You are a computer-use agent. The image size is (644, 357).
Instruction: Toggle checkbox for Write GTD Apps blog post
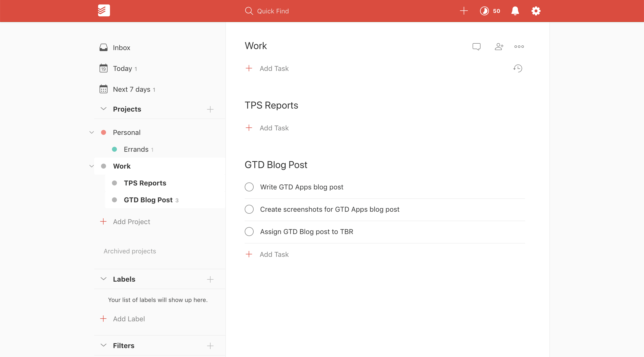pos(249,187)
